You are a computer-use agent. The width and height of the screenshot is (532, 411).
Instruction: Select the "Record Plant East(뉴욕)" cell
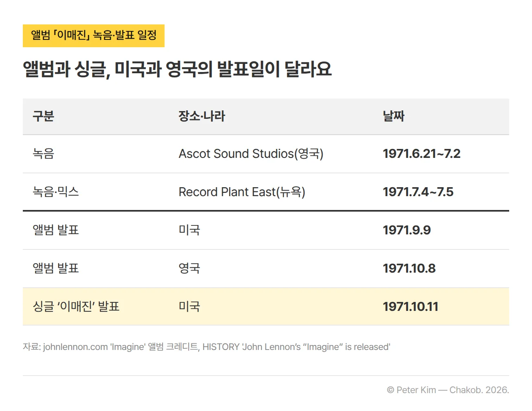point(242,192)
